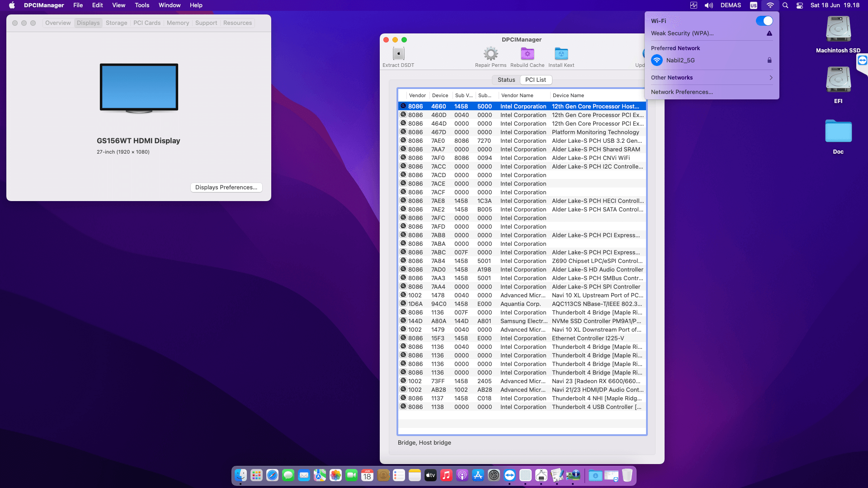This screenshot has height=488, width=868.
Task: Open the Trash in the Dock
Action: [627, 475]
